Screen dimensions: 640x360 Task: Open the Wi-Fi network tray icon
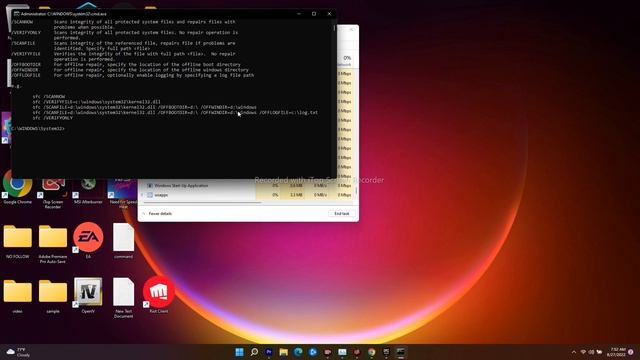pyautogui.click(x=583, y=352)
